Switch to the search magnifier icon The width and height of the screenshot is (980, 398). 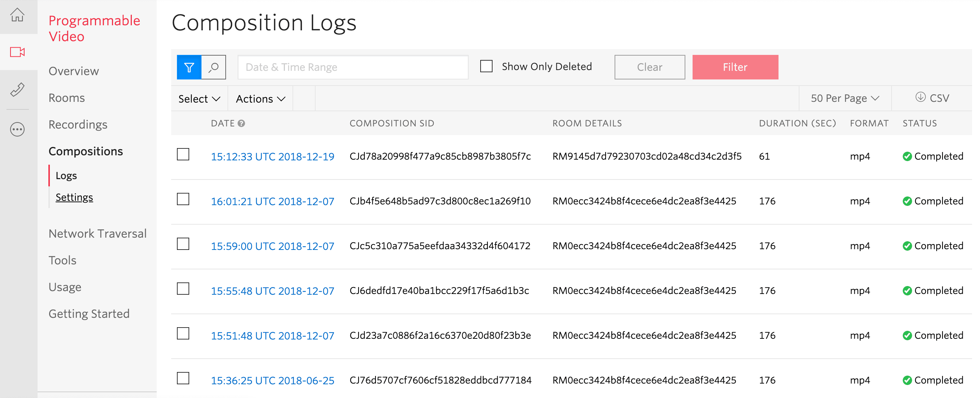213,67
